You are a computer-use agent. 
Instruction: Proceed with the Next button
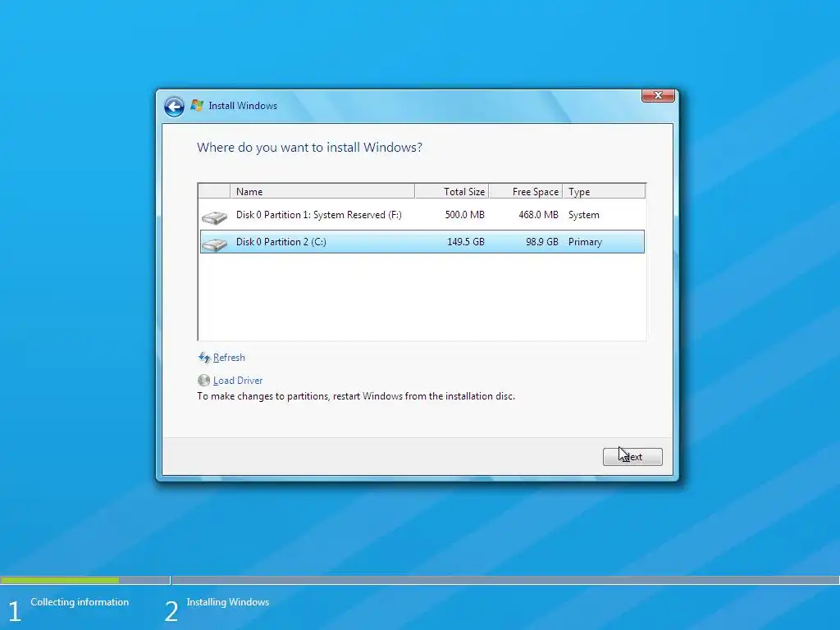coord(632,457)
